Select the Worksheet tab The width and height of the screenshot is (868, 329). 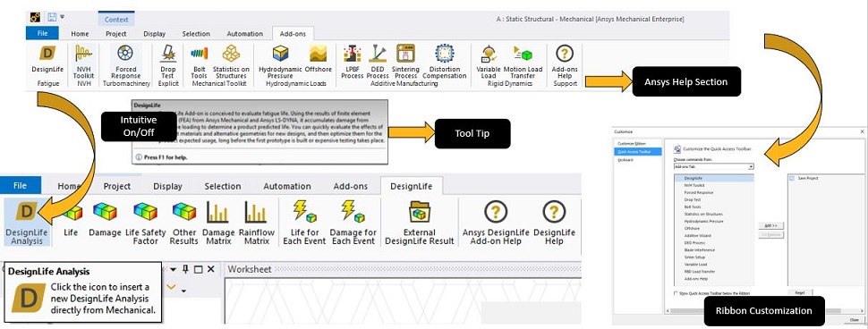[x=250, y=269]
